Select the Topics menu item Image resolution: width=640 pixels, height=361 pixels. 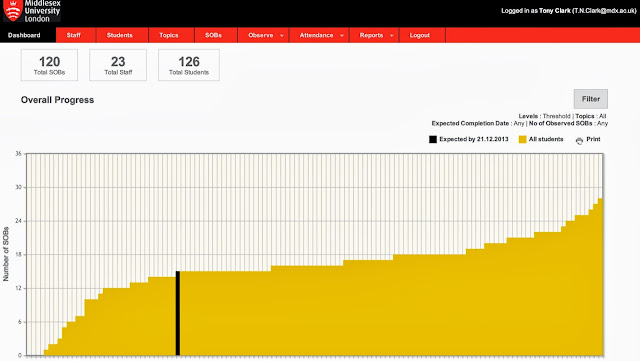click(169, 35)
